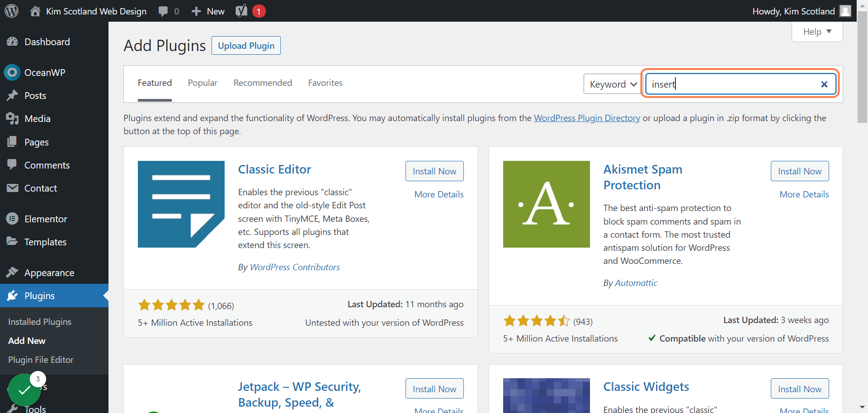868x413 pixels.
Task: Install the Classic Widgets plugin
Action: coord(800,389)
